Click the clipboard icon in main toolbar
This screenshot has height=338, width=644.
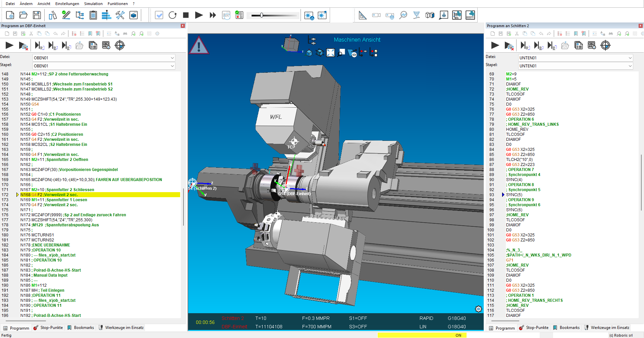[x=93, y=15]
